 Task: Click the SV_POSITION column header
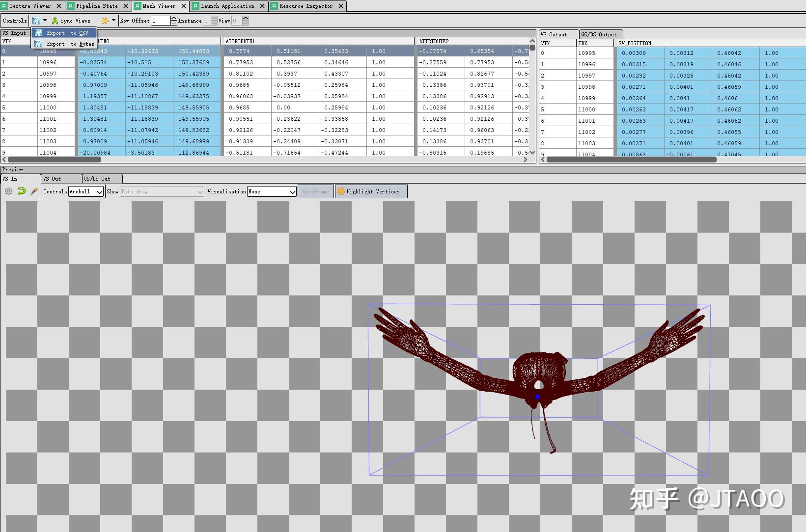(x=711, y=43)
